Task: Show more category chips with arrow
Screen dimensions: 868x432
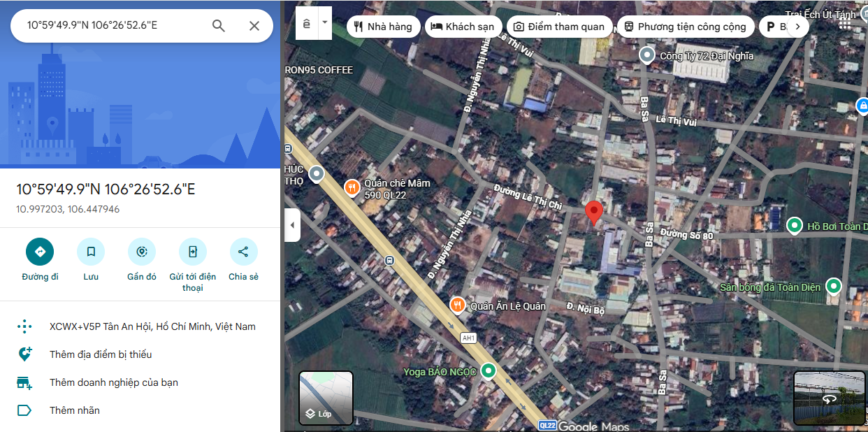Action: coord(797,27)
